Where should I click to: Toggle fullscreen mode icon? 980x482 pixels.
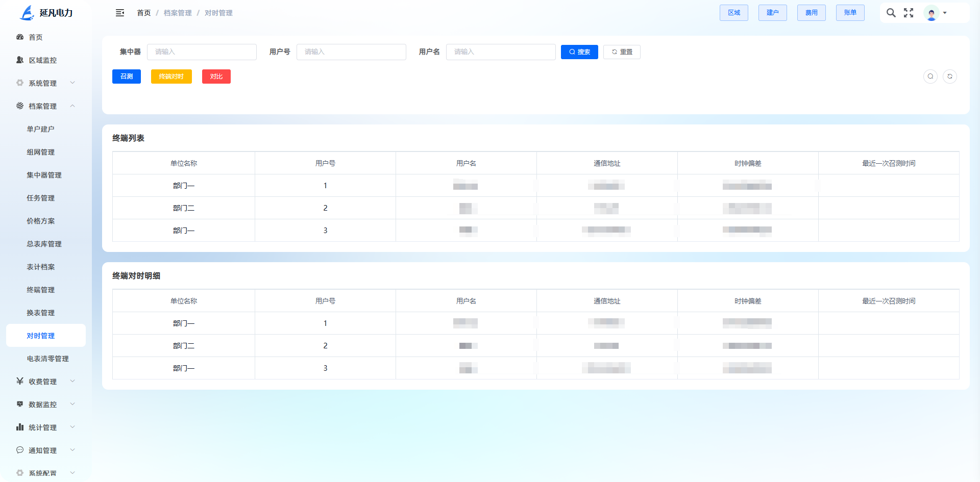tap(909, 13)
